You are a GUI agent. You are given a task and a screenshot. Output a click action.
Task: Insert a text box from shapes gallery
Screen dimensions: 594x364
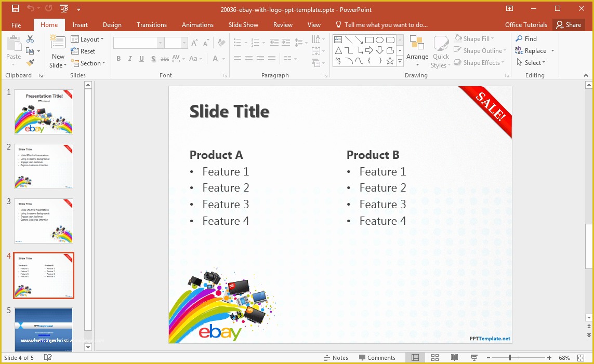(x=338, y=40)
